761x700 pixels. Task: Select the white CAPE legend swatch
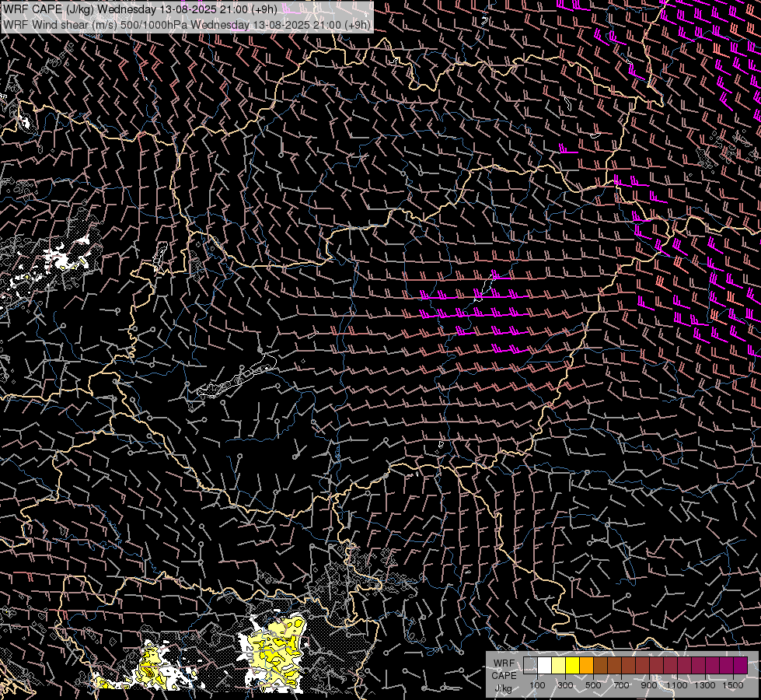tap(545, 666)
